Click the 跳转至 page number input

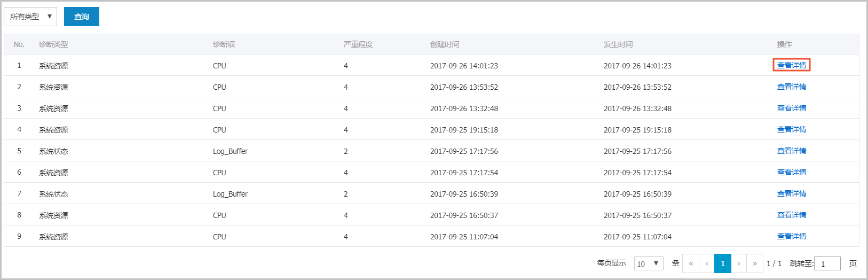[827, 263]
